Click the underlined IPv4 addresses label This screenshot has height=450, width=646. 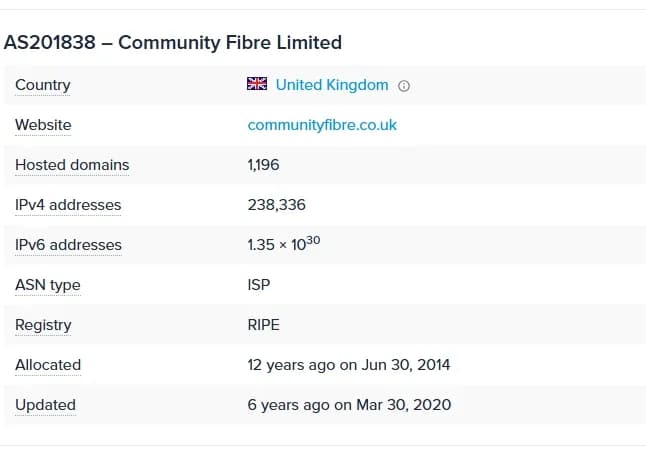pos(68,205)
